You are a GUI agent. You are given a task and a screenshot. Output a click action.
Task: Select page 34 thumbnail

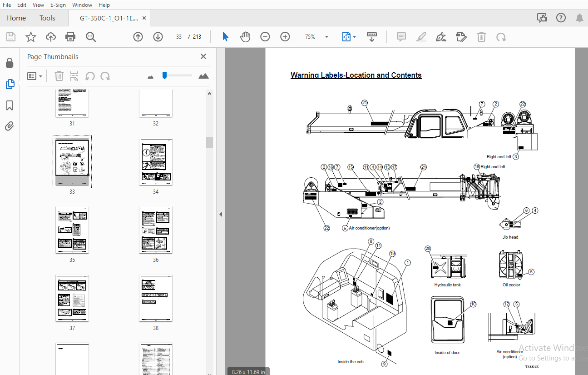[x=156, y=162]
